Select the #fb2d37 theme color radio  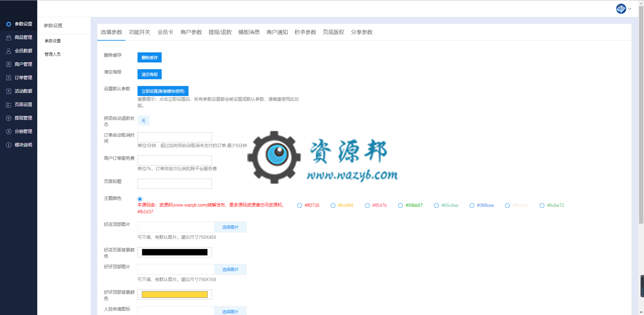140,199
